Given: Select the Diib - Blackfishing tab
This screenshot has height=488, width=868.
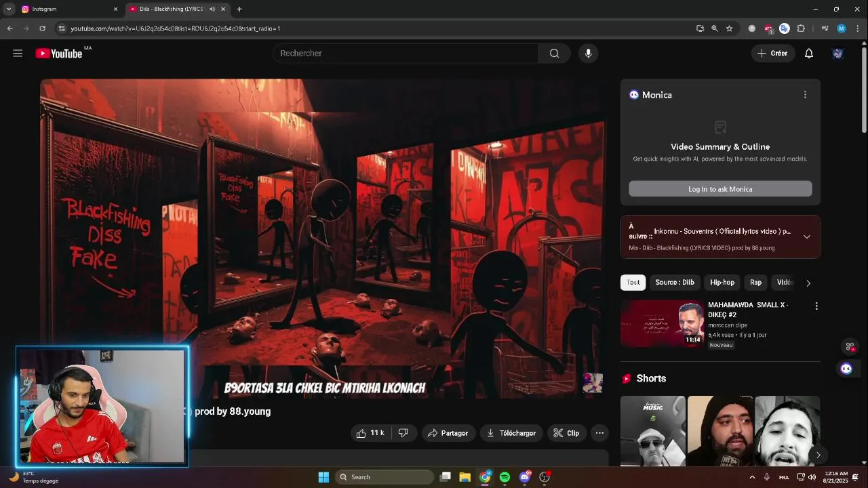Looking at the screenshot, I should pyautogui.click(x=173, y=9).
